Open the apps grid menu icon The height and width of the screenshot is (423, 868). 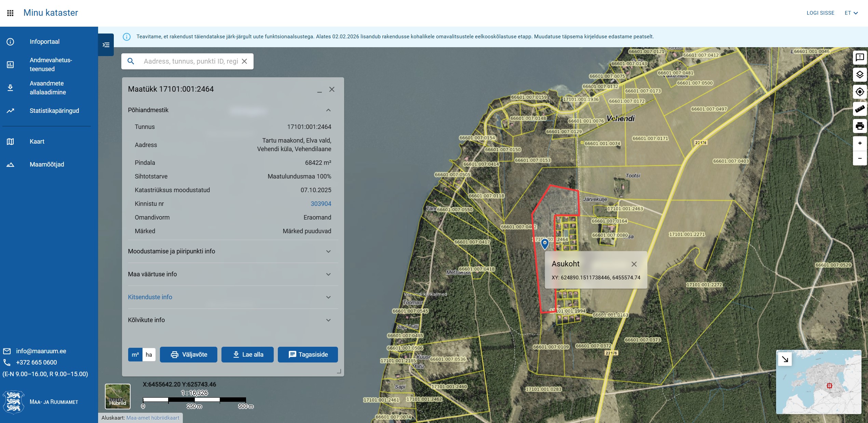click(10, 13)
